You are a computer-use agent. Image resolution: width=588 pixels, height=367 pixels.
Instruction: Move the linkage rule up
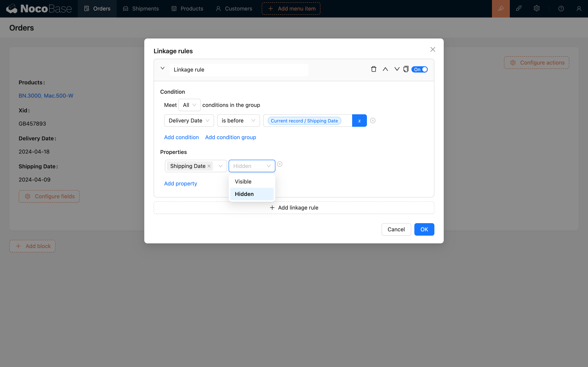(x=385, y=69)
